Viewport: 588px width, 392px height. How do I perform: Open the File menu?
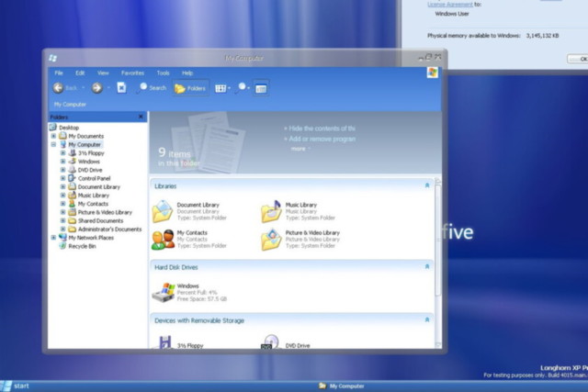pos(59,73)
